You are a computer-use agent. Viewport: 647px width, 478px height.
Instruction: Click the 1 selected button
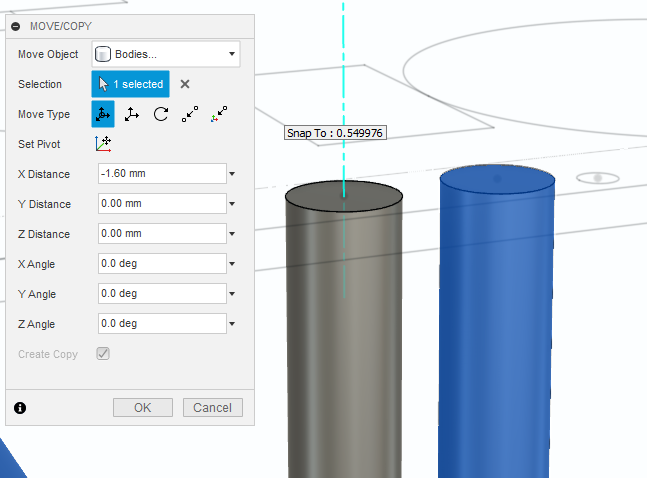tap(130, 84)
